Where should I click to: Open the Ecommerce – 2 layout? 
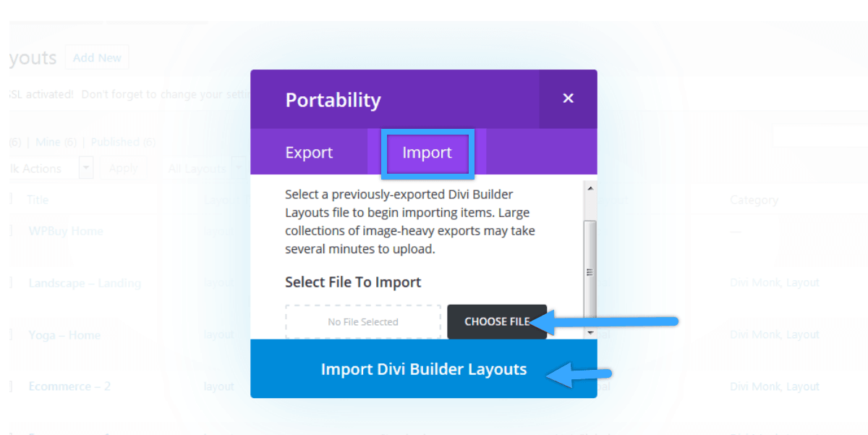coord(69,387)
